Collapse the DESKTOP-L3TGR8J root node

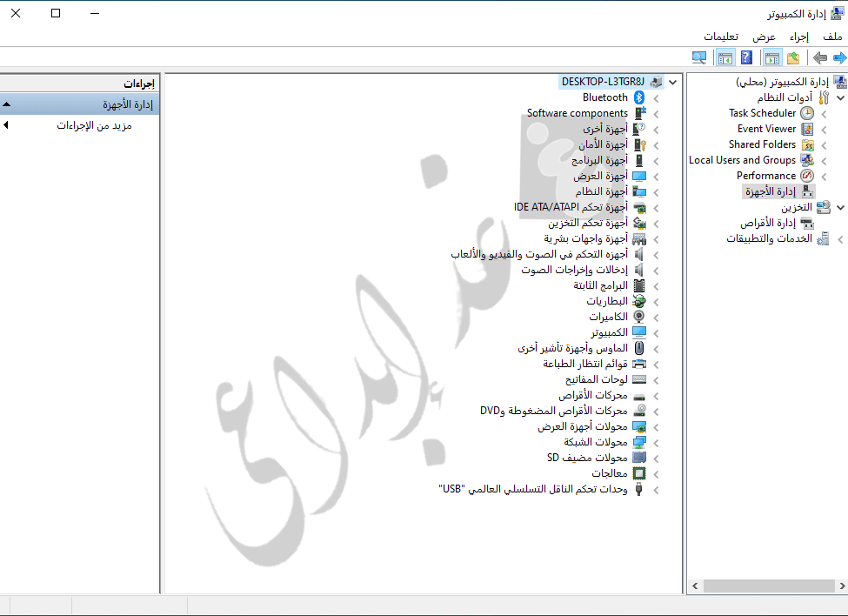[x=672, y=82]
